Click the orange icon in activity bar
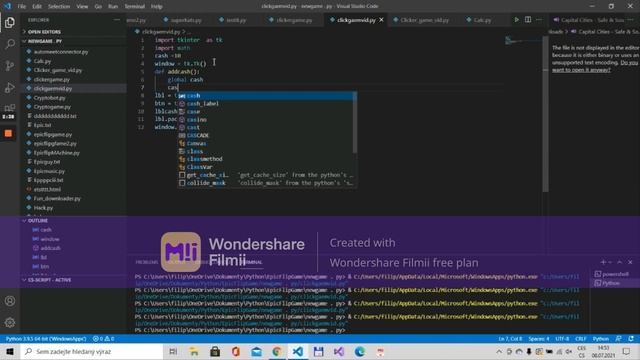The image size is (640, 360). [9, 133]
